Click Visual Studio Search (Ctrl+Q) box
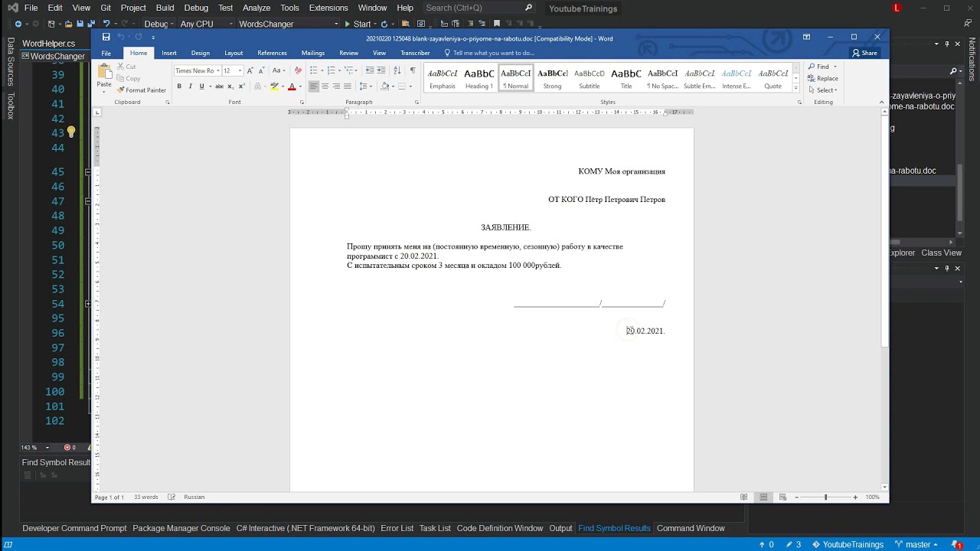The image size is (980, 551). coord(479,8)
